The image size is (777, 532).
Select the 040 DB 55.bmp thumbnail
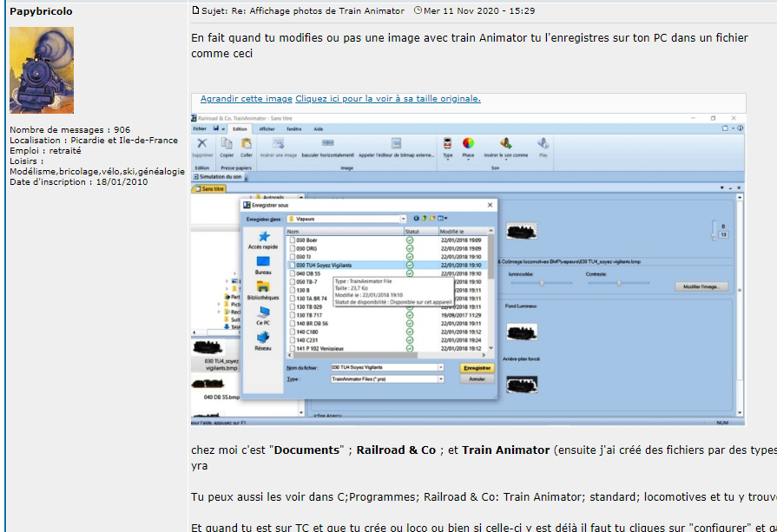214,389
